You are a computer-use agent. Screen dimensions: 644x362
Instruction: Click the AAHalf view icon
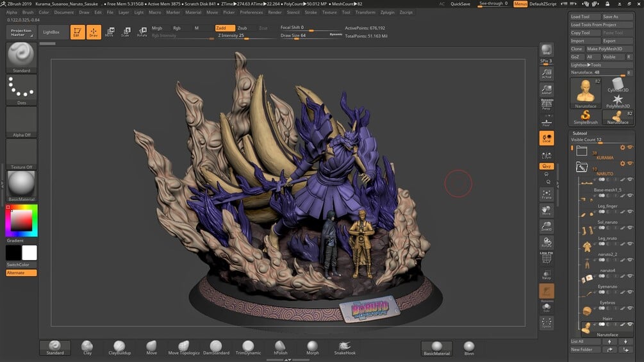(547, 90)
